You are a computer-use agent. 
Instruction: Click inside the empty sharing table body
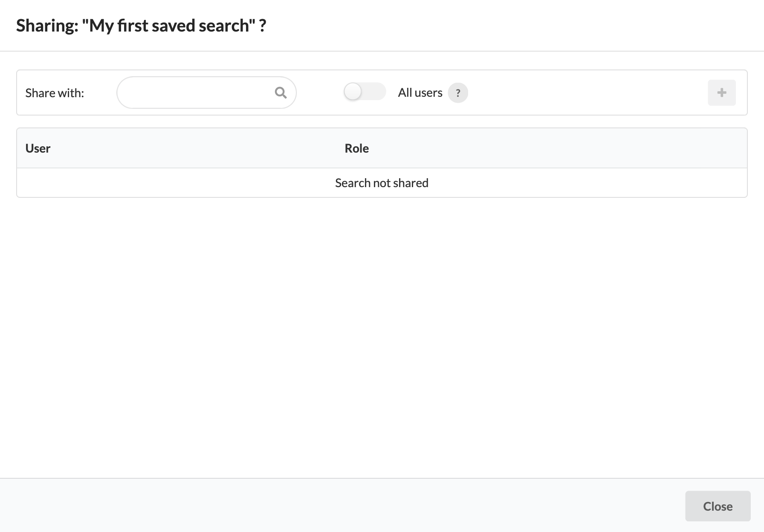(x=382, y=183)
